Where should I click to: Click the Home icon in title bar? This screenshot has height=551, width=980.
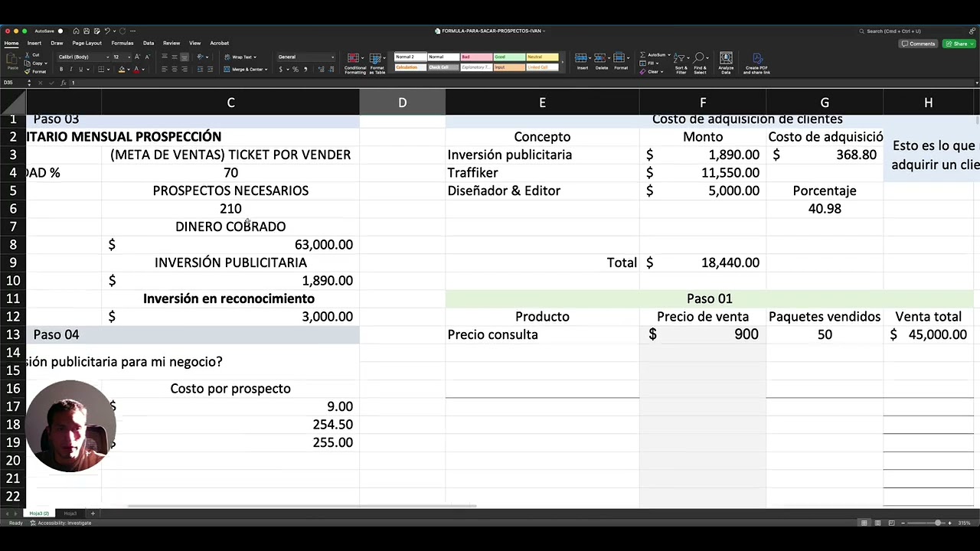point(77,31)
